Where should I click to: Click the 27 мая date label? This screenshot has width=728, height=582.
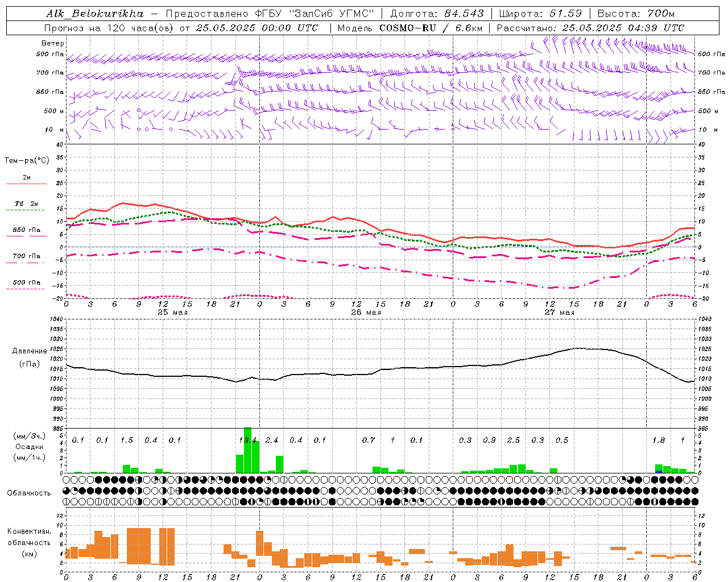tap(559, 313)
